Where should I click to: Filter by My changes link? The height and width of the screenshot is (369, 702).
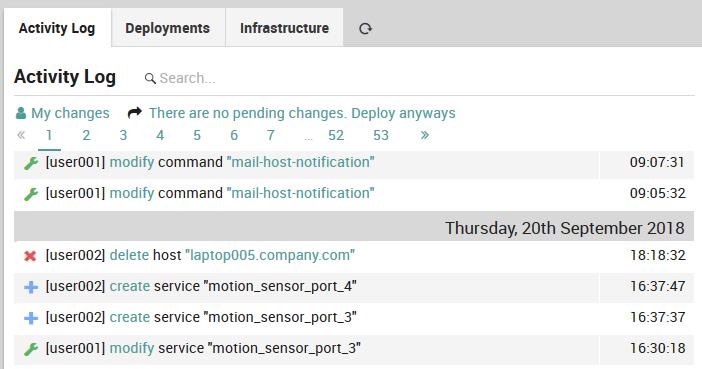click(70, 113)
